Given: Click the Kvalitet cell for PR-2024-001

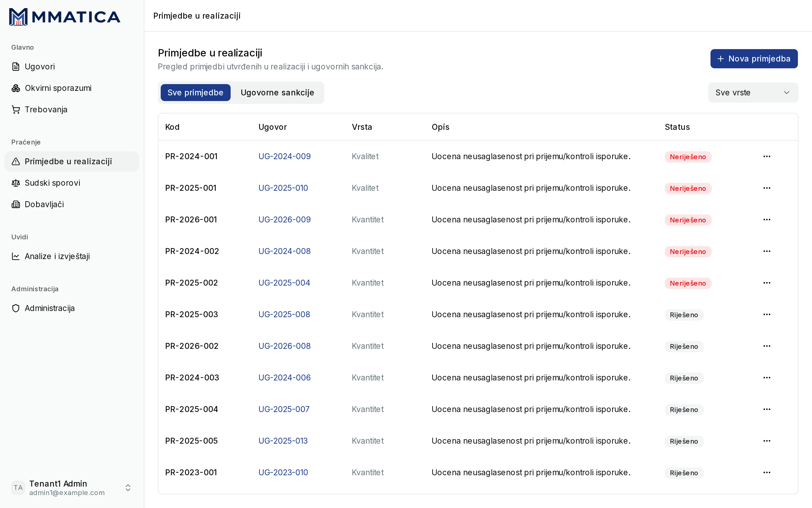Looking at the screenshot, I should (365, 157).
